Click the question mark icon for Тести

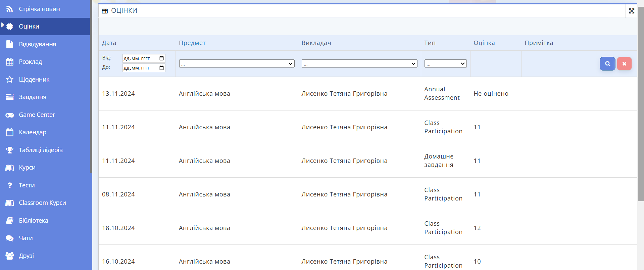click(x=10, y=185)
